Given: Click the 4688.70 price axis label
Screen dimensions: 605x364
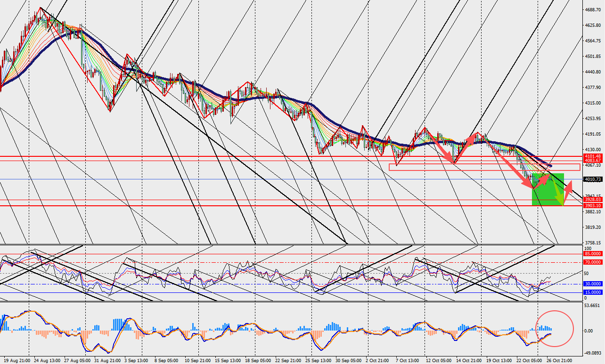Looking at the screenshot, I should tap(593, 9).
